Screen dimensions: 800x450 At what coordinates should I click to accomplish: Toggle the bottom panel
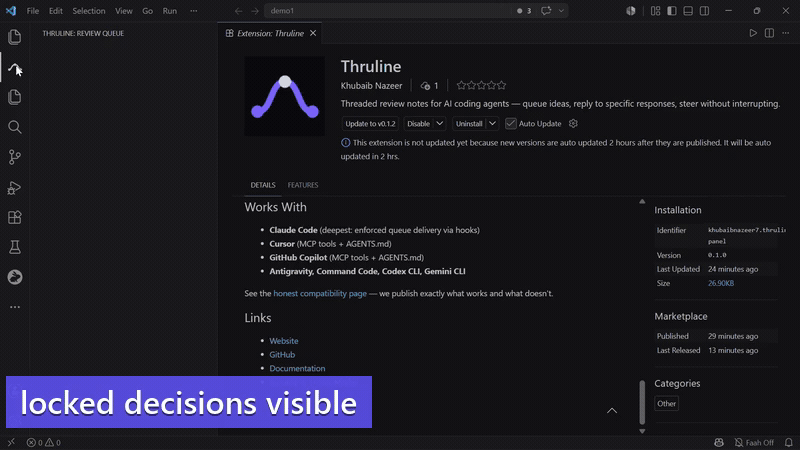[688, 11]
